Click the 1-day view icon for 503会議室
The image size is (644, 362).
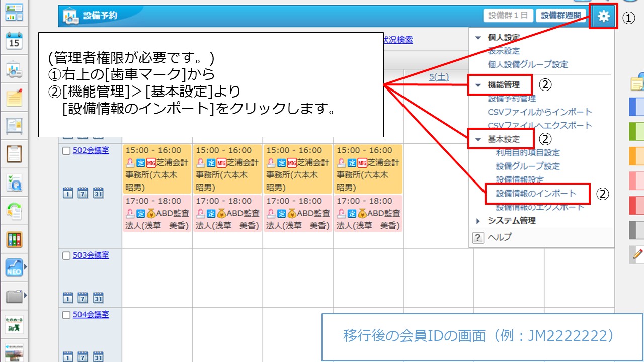(68, 298)
